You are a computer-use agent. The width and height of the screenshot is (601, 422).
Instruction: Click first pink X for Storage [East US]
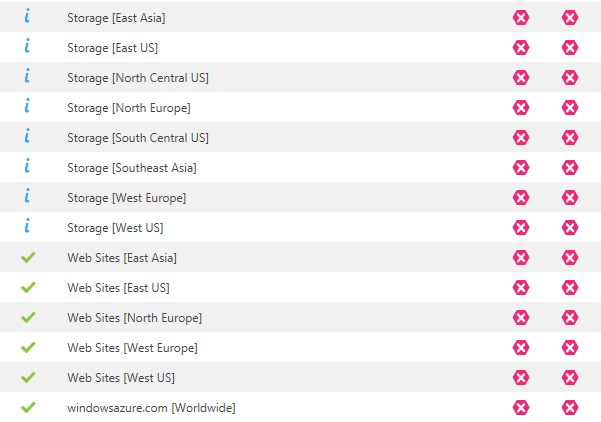(521, 48)
